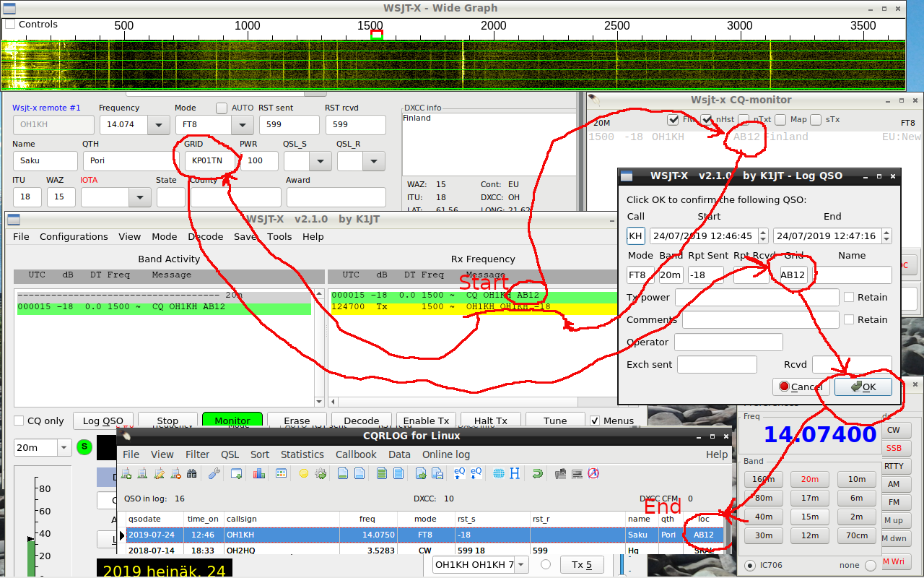Viewport: 924px width, 578px height.
Task: Click the green Monitor button
Action: (232, 420)
